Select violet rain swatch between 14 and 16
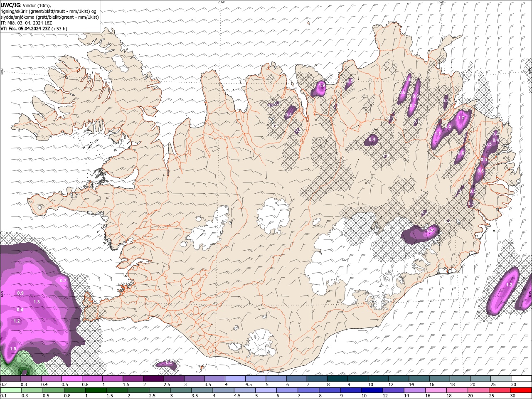The width and height of the screenshot is (532, 399). coord(415,390)
